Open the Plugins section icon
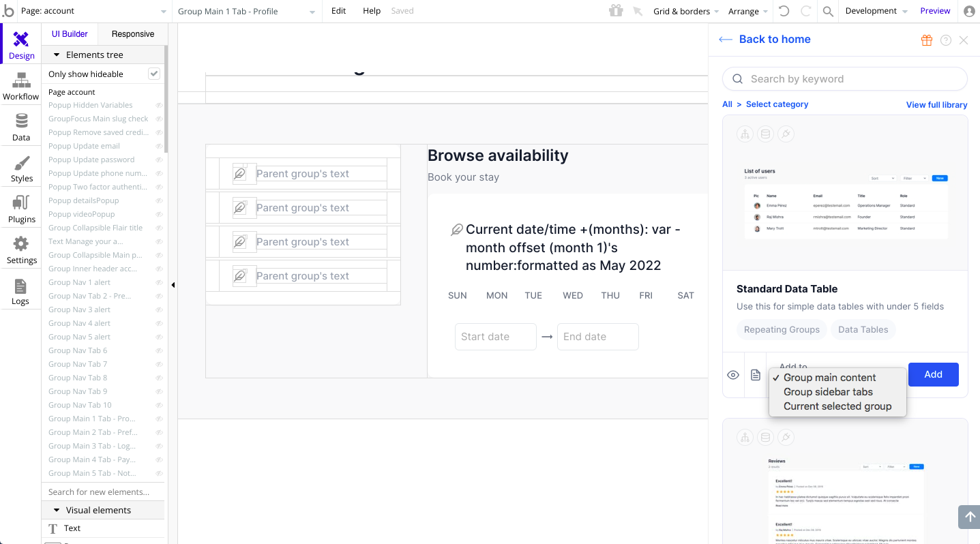The width and height of the screenshot is (980, 544). click(x=21, y=209)
